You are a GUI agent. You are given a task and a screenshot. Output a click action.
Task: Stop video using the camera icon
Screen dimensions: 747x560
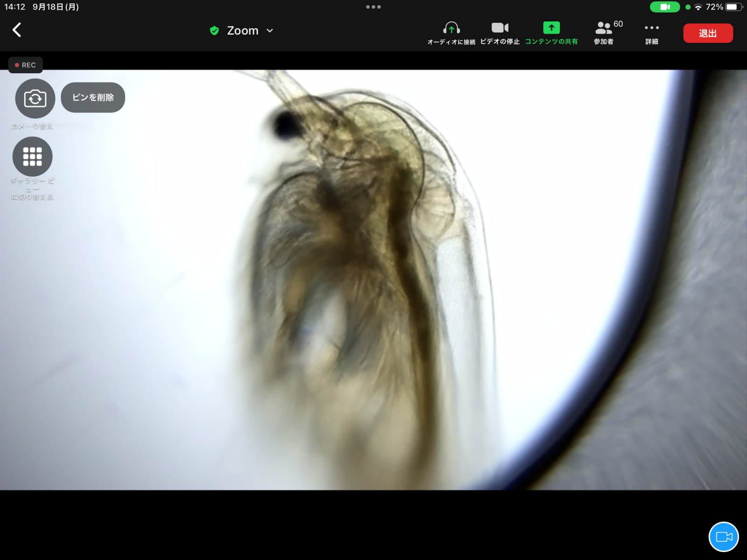coord(500,33)
